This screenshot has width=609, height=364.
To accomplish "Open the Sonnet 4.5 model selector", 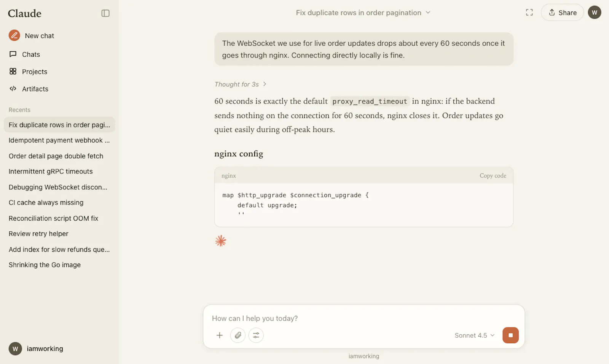I will [475, 335].
